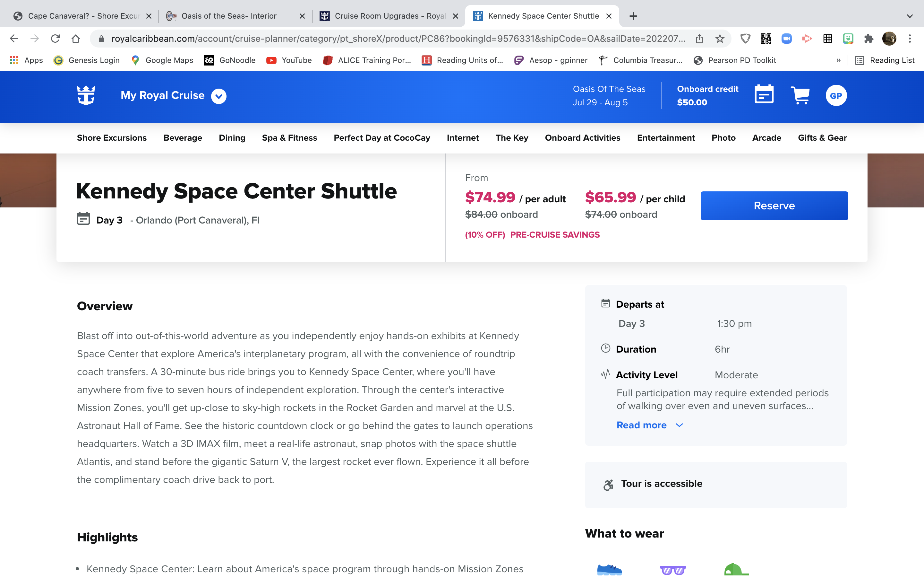Expand the tab search dropdown arrow
924x578 pixels.
(910, 16)
